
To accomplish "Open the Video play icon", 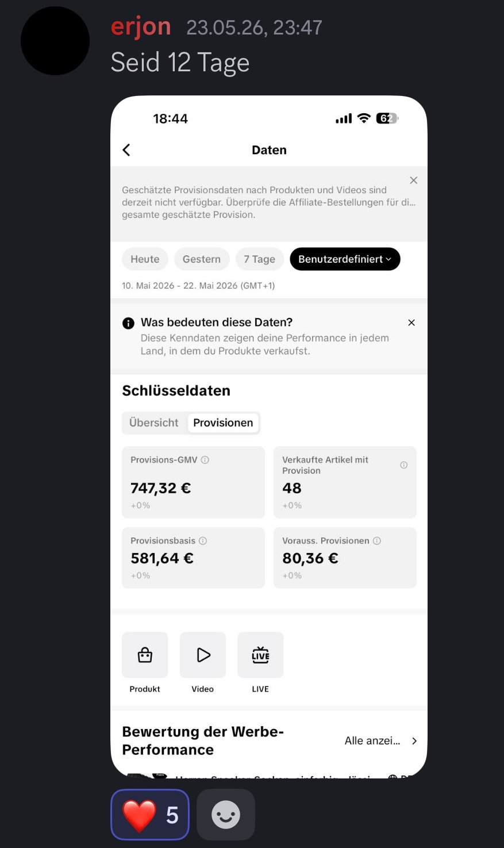I will point(203,655).
